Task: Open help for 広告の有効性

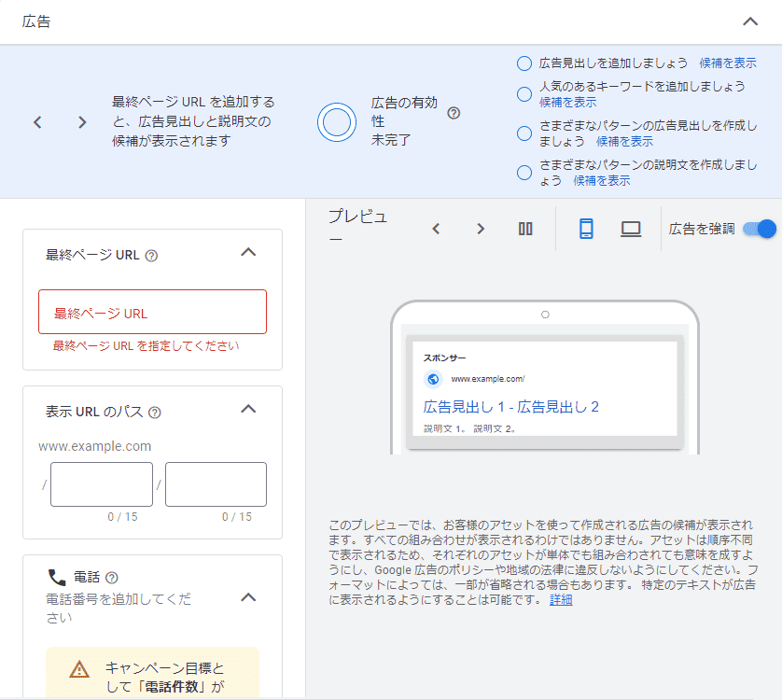Action: pos(454,113)
